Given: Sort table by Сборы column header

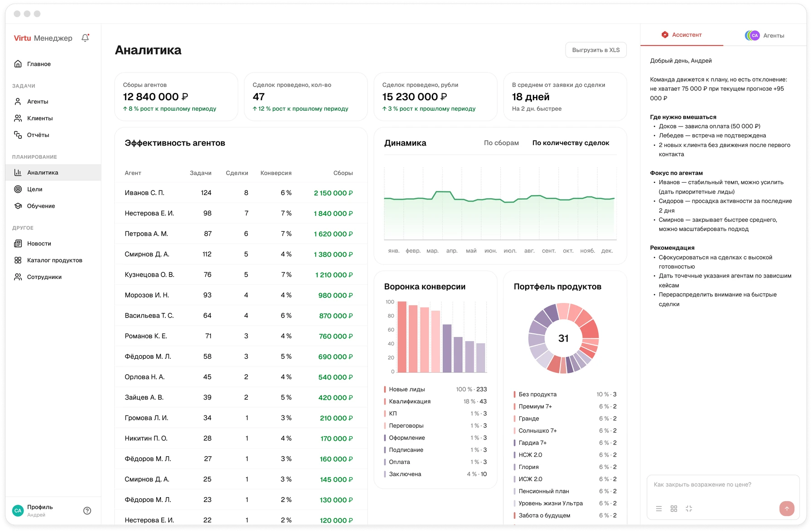Looking at the screenshot, I should (343, 173).
